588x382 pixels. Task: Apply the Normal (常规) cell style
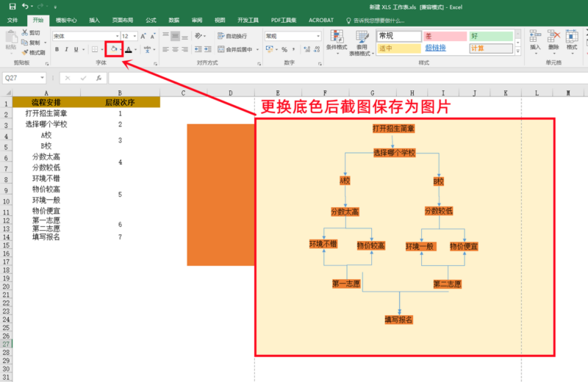pyautogui.click(x=399, y=36)
